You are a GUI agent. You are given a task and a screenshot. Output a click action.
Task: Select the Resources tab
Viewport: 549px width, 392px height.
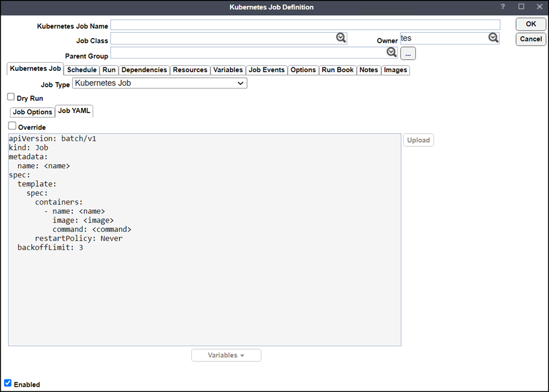(190, 70)
